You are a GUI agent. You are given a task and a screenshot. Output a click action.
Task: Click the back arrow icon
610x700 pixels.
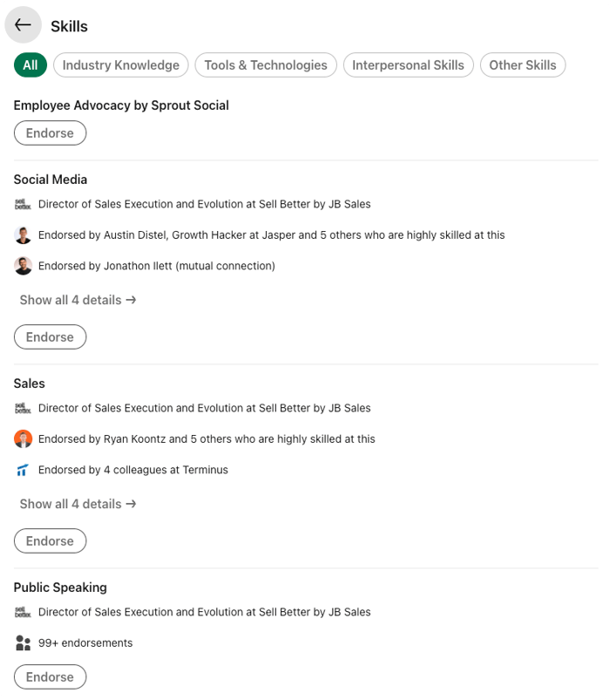click(24, 25)
